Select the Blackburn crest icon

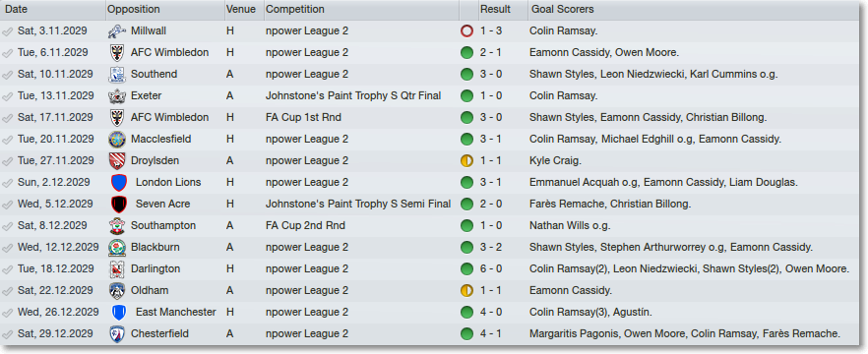pos(117,247)
